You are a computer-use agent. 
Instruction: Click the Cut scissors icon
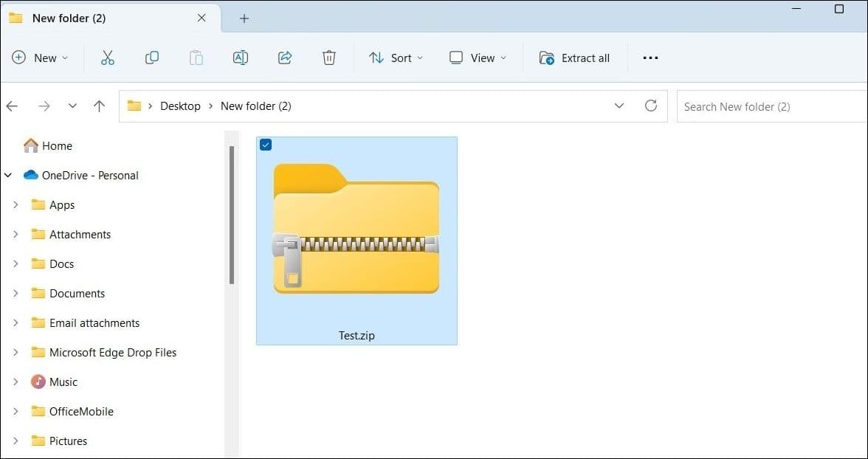click(x=108, y=58)
